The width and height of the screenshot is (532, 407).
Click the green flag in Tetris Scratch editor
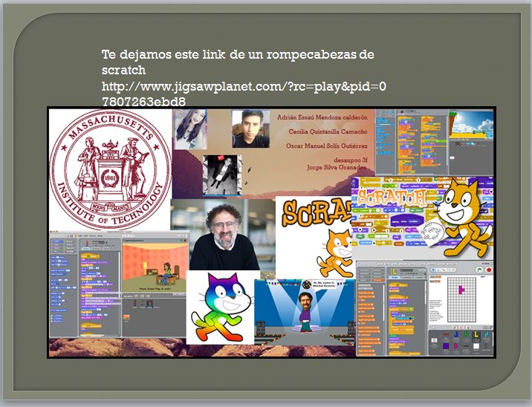479,270
